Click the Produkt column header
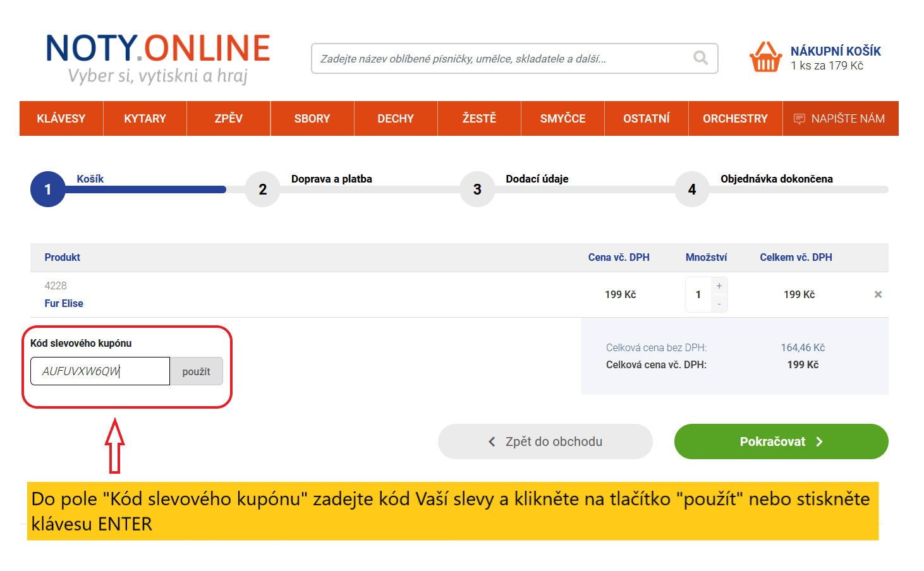This screenshot has width=924, height=571. point(62,257)
